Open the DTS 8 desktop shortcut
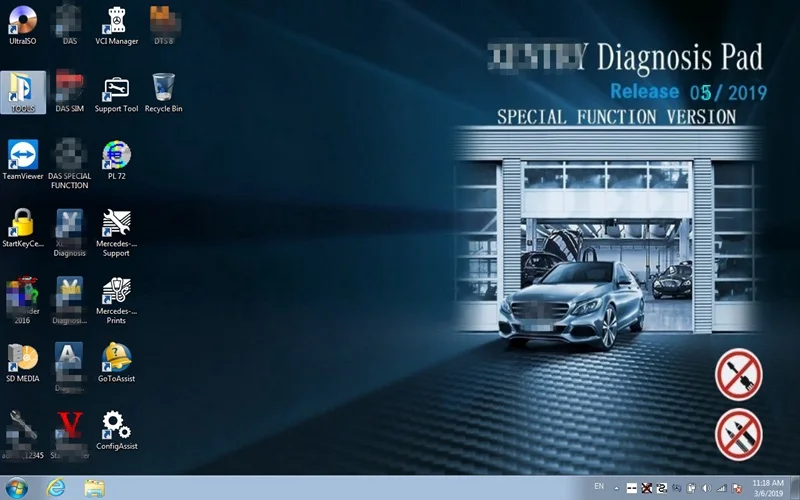 point(162,21)
